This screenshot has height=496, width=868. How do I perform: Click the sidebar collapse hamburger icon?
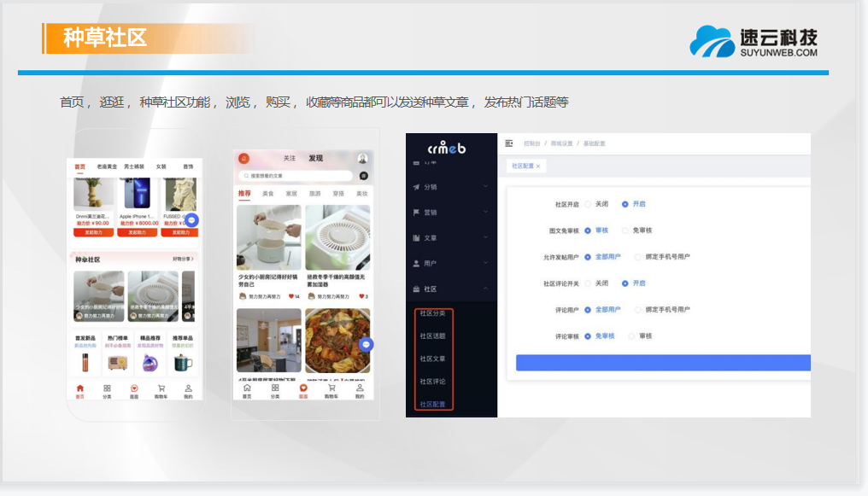pyautogui.click(x=509, y=143)
